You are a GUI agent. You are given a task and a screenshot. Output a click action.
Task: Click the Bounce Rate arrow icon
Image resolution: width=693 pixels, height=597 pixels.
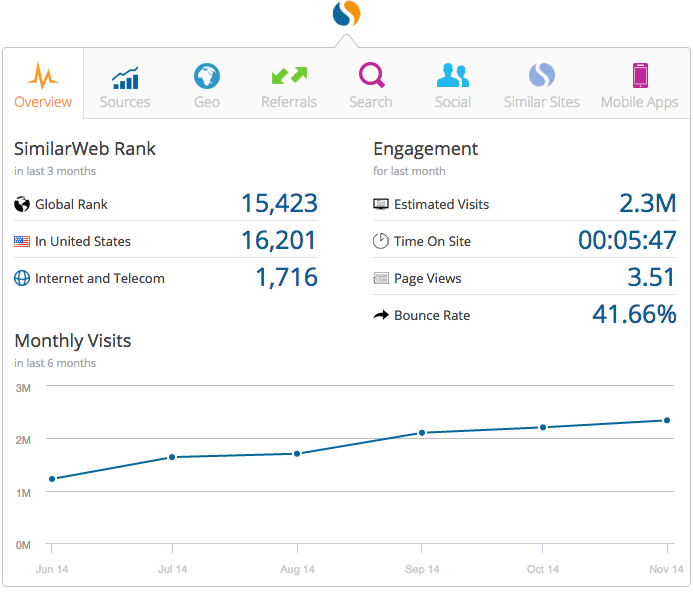tap(381, 315)
